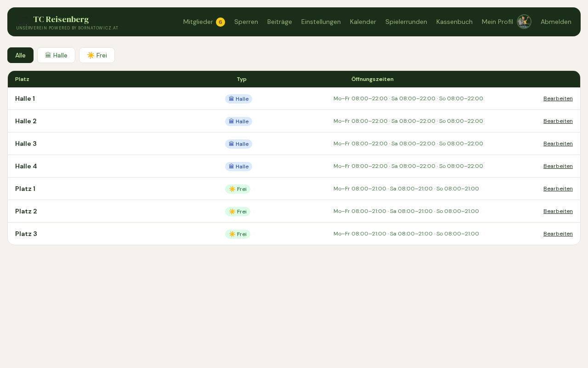This screenshot has height=368, width=588.
Task: Select the Halle 1 name cell
Action: [x=25, y=98]
